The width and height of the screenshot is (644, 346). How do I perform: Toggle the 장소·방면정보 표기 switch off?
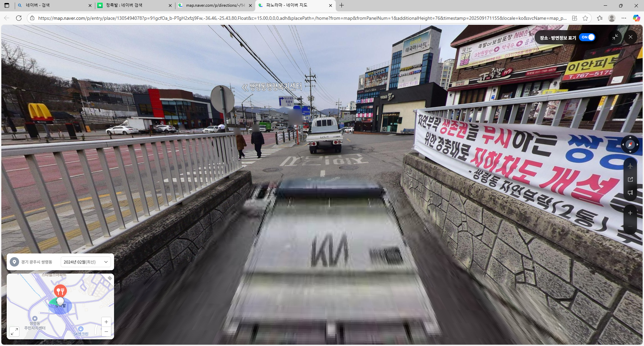[588, 37]
